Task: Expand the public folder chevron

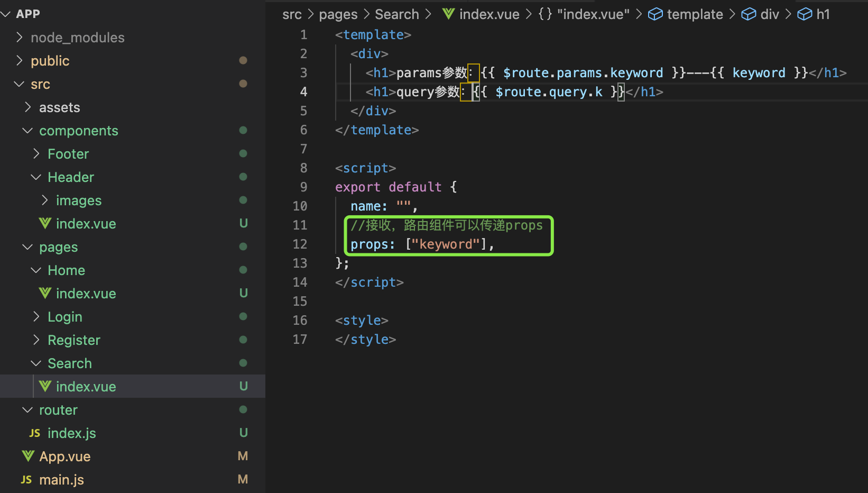Action: 20,61
